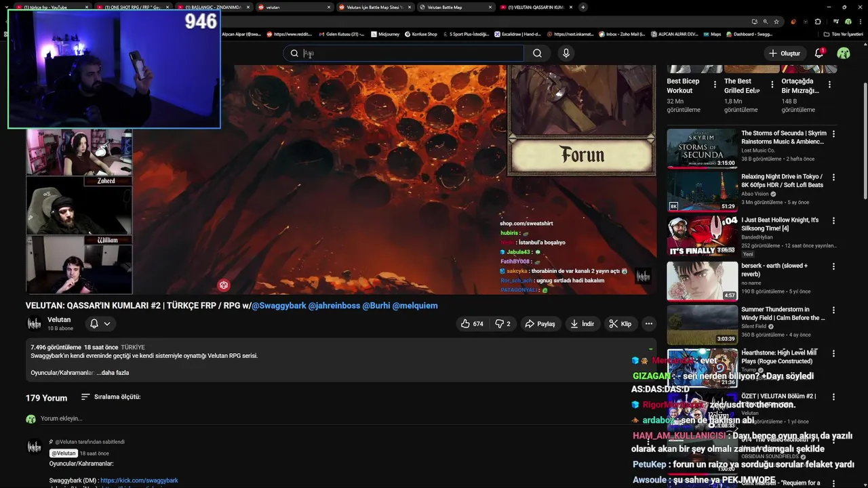Screen dimensions: 868x488
Task: Open the Gelen Kutusu Gmail bookmark
Action: [x=340, y=34]
